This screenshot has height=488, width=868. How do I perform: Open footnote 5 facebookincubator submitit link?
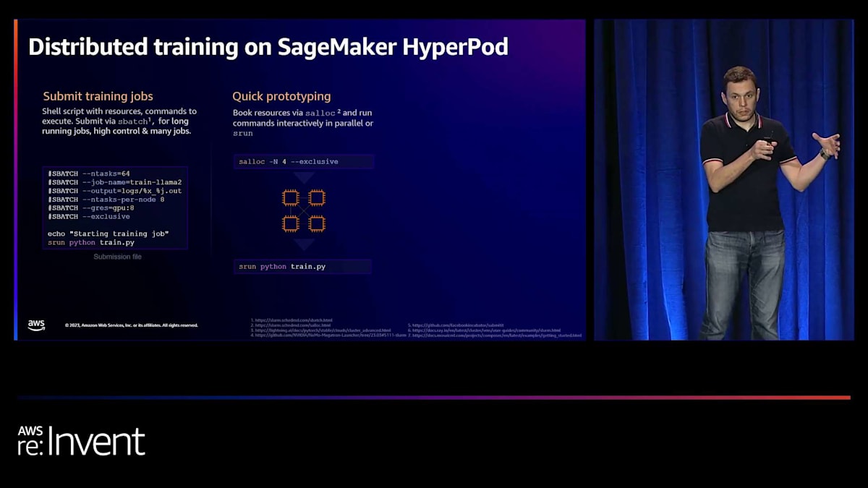point(456,325)
